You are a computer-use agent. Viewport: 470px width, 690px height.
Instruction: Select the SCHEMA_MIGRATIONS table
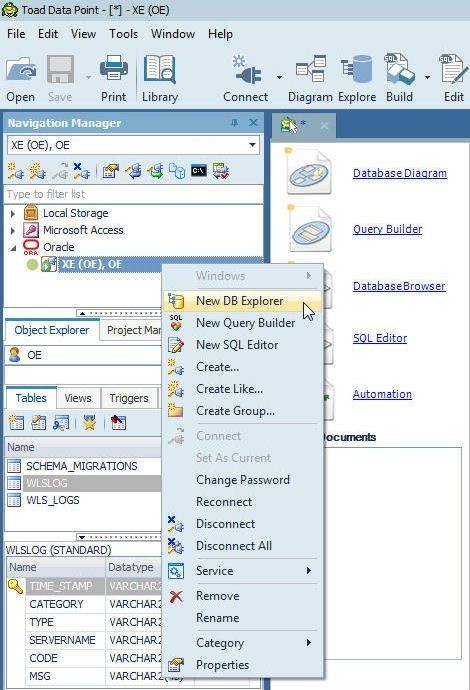[82, 466]
